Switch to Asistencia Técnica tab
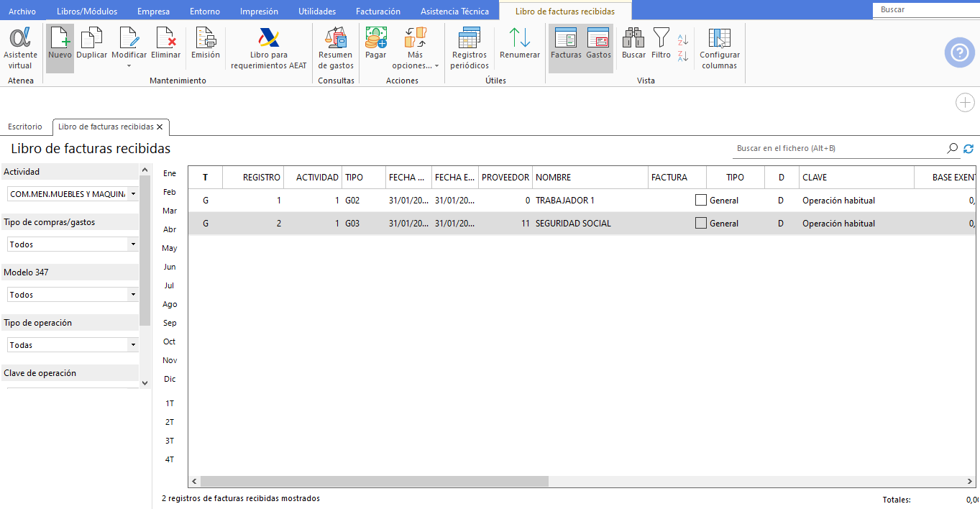This screenshot has height=509, width=980. click(454, 12)
